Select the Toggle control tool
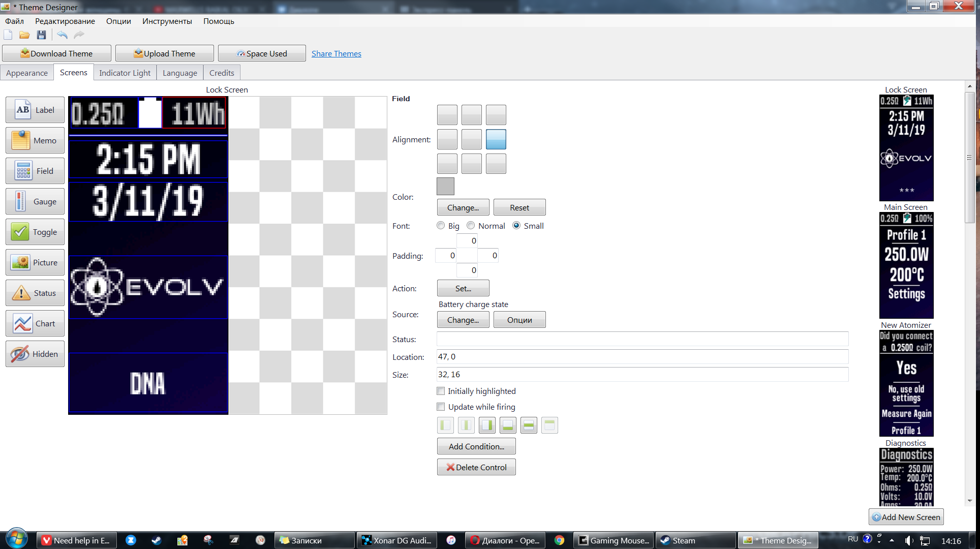980x549 pixels. [x=35, y=232]
